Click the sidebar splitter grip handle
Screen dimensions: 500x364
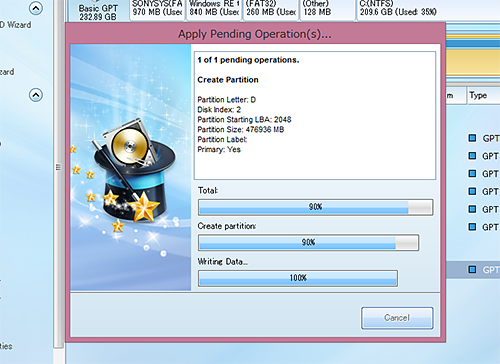tap(59, 167)
